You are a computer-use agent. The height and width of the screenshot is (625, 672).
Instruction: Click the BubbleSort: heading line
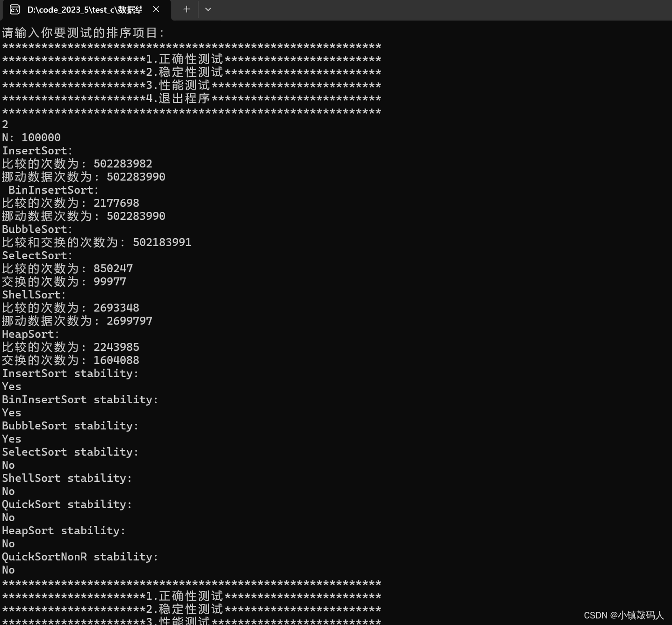click(x=37, y=229)
